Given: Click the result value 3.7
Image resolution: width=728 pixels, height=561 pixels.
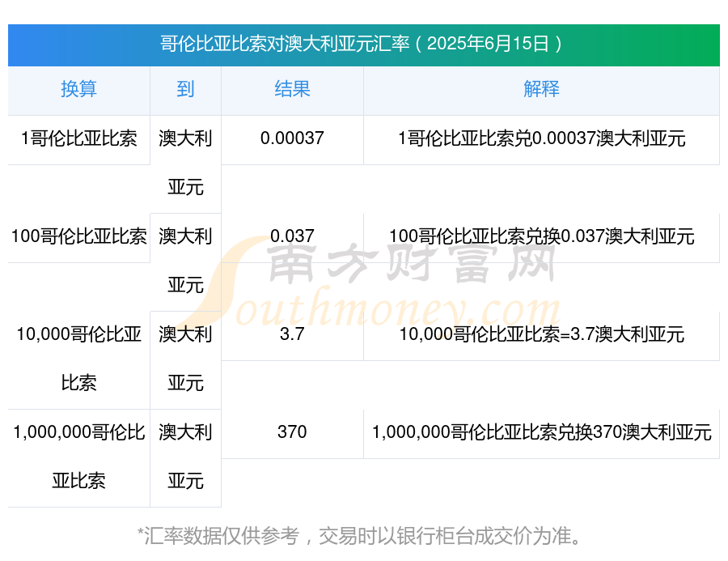Looking at the screenshot, I should pos(292,334).
